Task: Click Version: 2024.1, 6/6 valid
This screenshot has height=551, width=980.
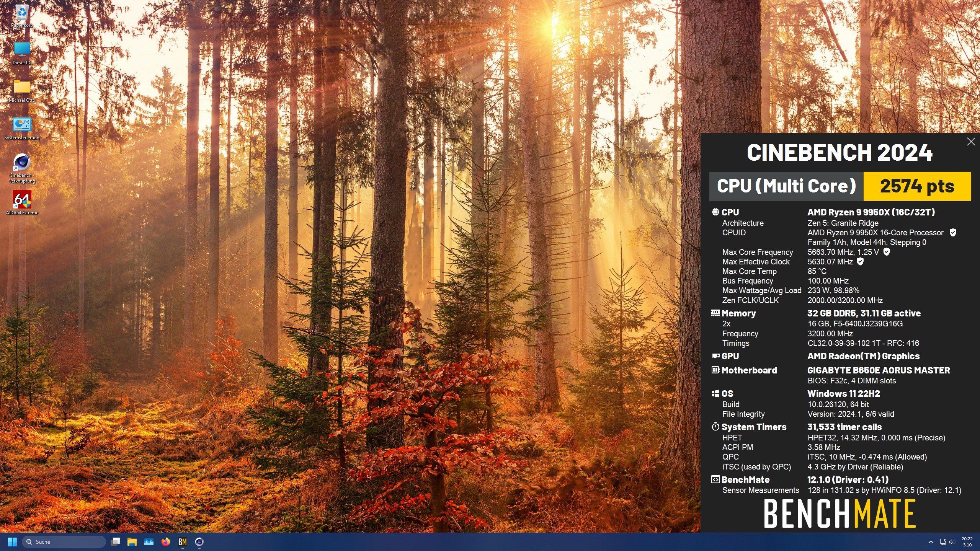Action: (x=851, y=414)
